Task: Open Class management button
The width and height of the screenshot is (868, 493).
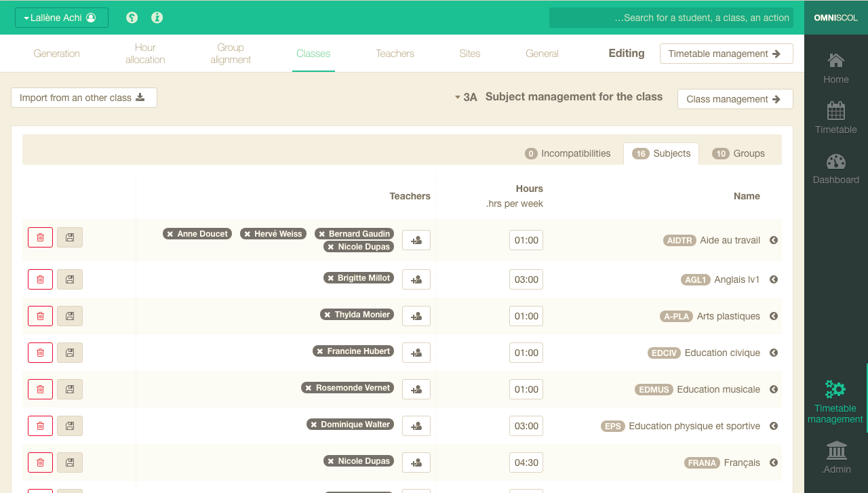Action: point(735,99)
